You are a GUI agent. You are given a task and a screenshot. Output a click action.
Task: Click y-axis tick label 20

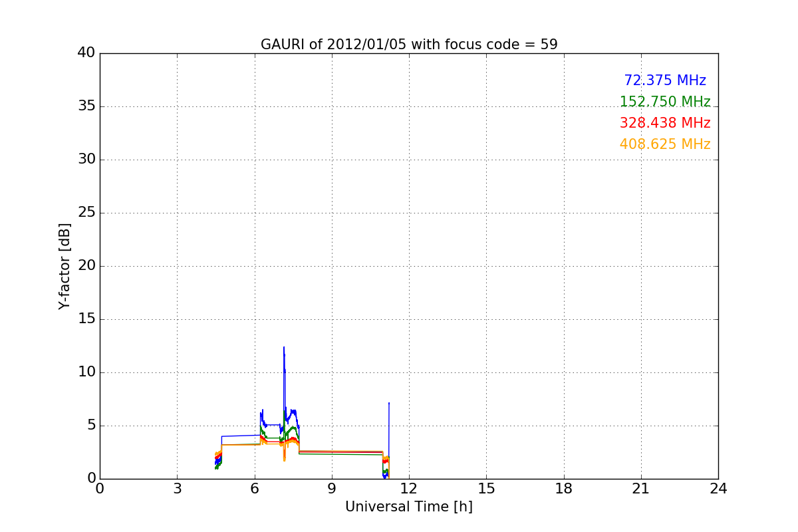tap(86, 266)
